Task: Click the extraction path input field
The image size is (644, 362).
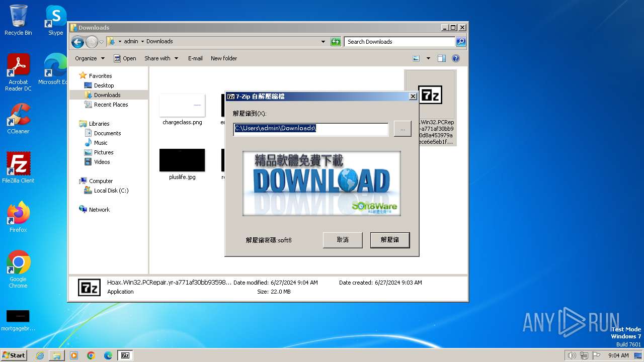Action: click(311, 129)
